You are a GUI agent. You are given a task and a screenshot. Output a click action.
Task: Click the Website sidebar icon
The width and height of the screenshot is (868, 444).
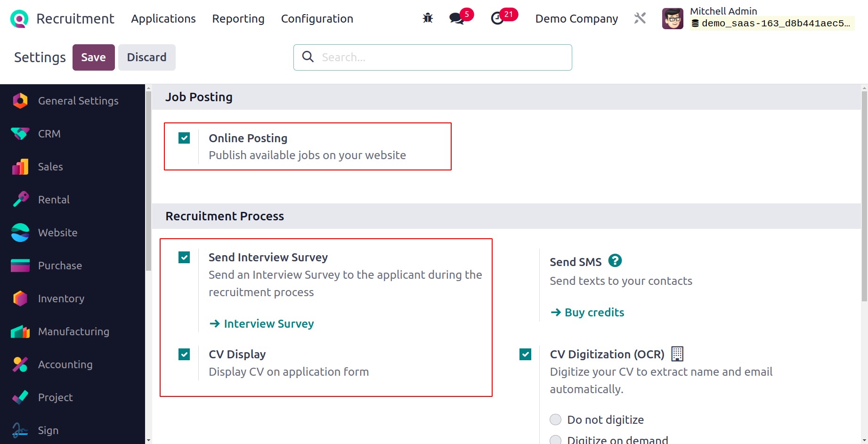[20, 233]
